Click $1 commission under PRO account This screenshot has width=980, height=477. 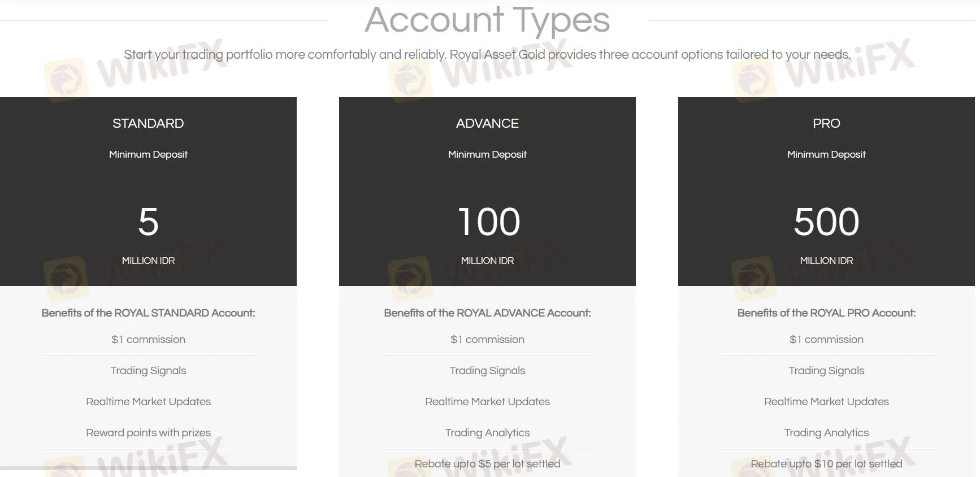coord(826,340)
